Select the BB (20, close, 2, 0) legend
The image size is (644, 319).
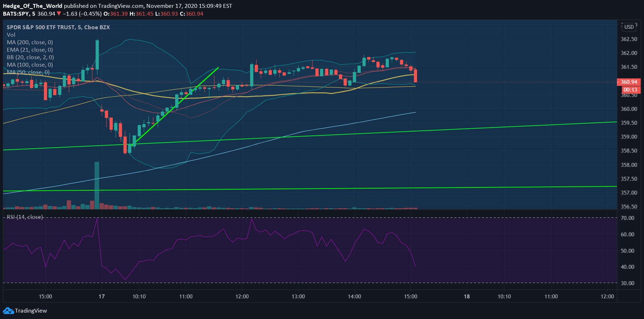click(x=30, y=57)
